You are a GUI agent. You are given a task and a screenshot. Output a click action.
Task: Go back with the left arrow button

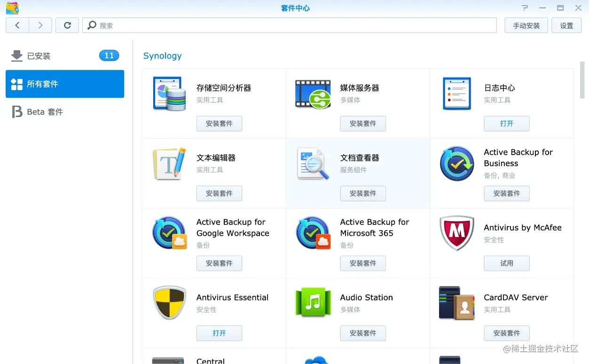tap(17, 25)
